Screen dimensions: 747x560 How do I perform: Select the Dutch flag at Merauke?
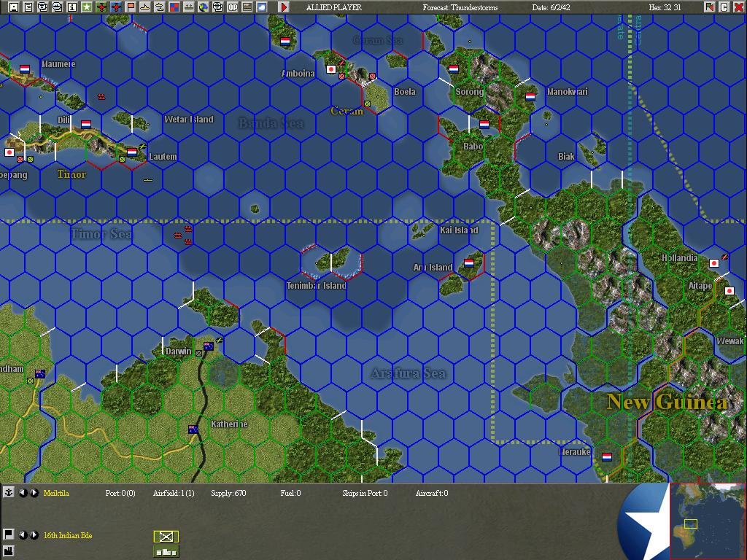[x=606, y=456]
